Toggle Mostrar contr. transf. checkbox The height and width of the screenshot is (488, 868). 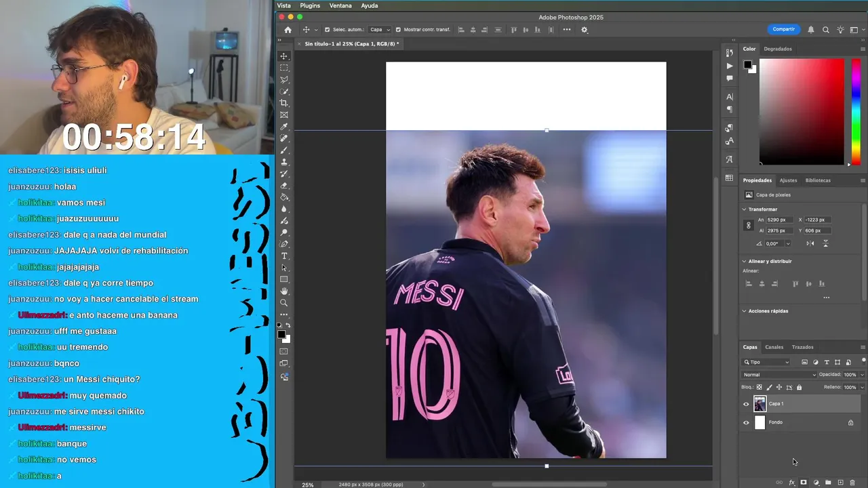pos(398,30)
